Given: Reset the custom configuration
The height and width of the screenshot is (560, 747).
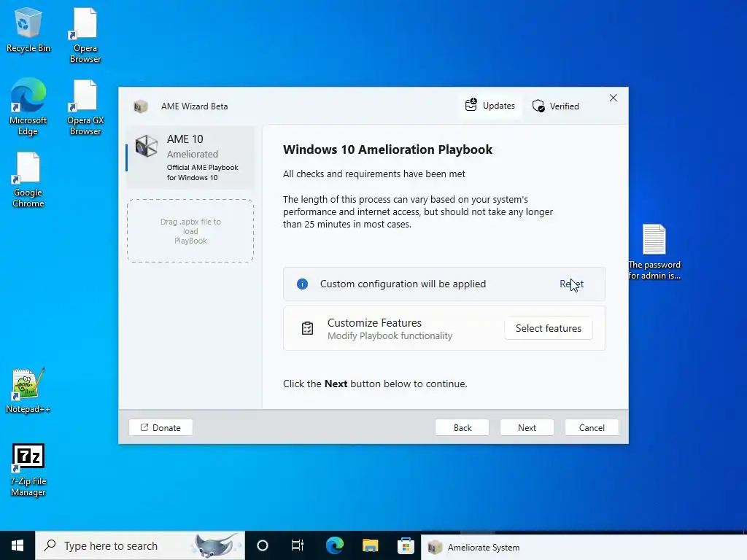Looking at the screenshot, I should tap(571, 284).
